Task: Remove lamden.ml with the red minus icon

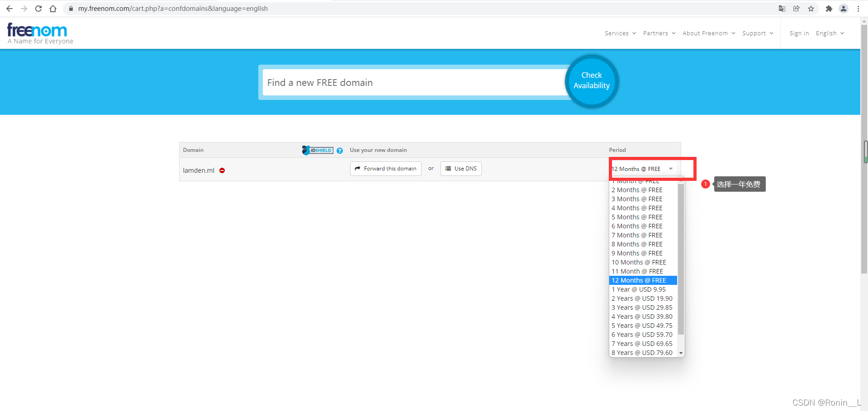Action: (222, 170)
